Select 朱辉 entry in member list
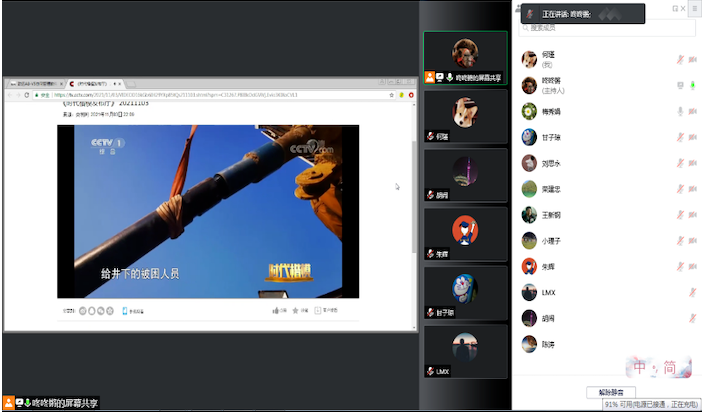 click(x=608, y=267)
